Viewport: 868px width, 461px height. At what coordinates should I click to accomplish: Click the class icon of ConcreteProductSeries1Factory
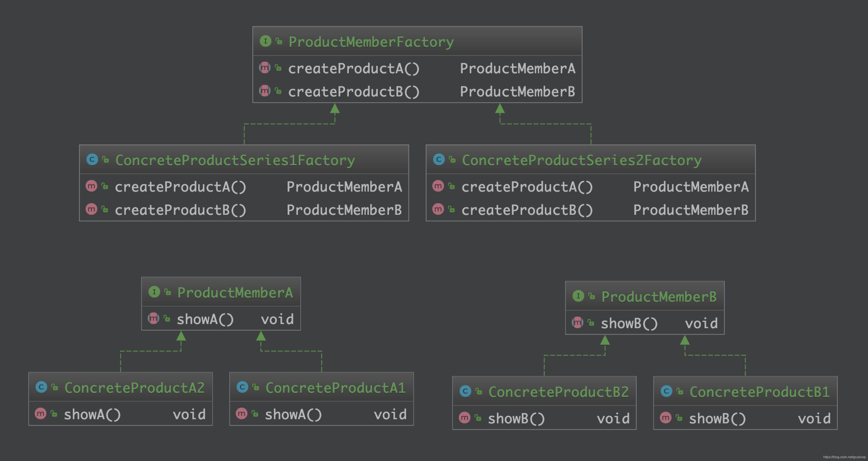click(92, 159)
